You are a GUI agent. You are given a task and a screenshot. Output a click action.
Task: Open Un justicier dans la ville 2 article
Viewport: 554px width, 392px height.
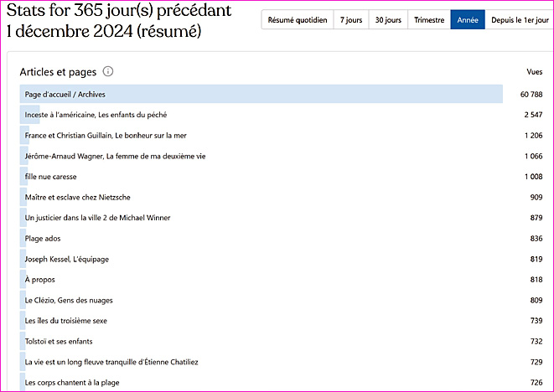[x=98, y=218]
